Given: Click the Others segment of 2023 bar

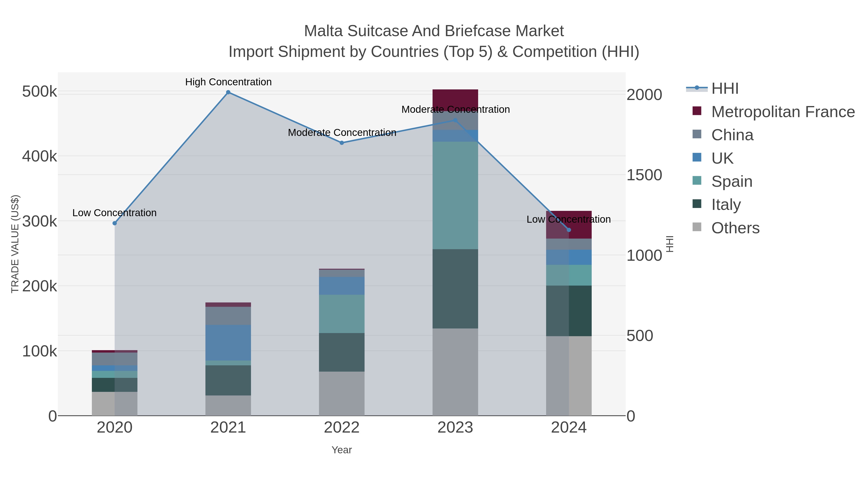Looking at the screenshot, I should 455,372.
